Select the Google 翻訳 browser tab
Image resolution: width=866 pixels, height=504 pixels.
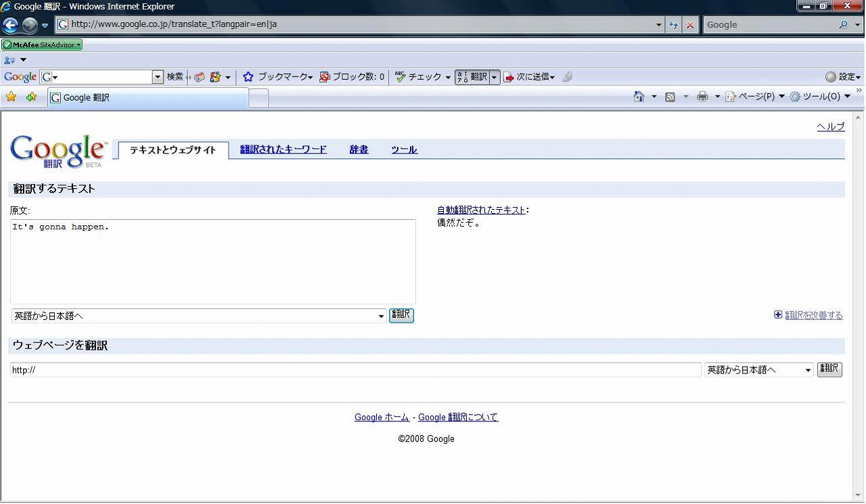point(148,98)
